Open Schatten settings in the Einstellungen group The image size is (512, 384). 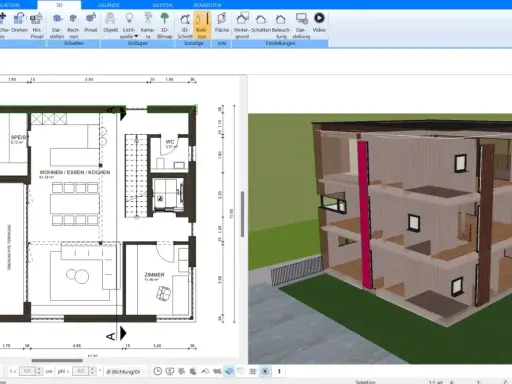pos(261,23)
